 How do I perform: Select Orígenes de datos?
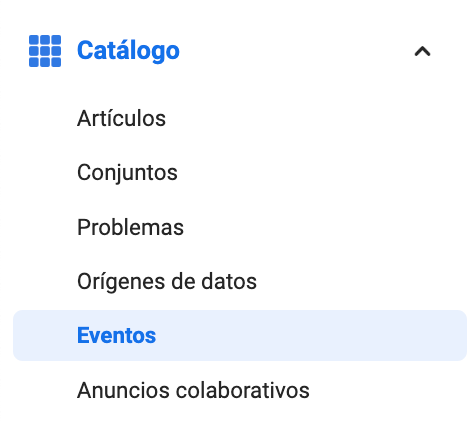(167, 282)
